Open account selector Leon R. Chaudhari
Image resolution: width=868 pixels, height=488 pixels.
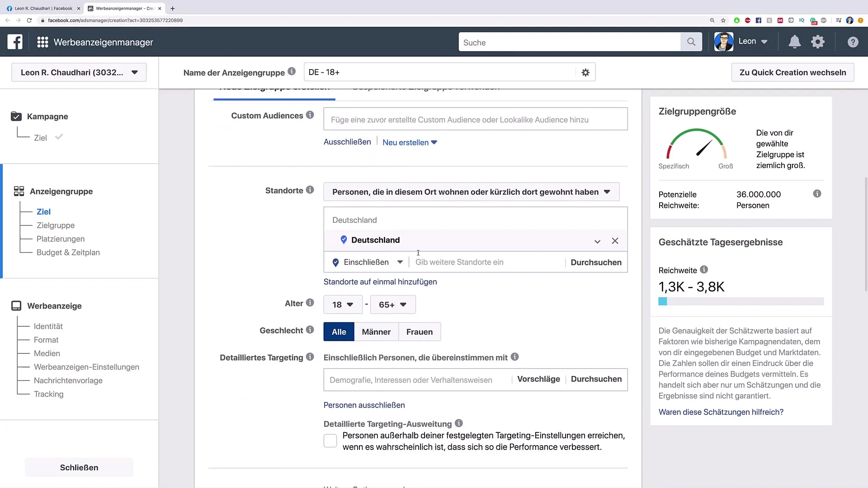coord(79,72)
